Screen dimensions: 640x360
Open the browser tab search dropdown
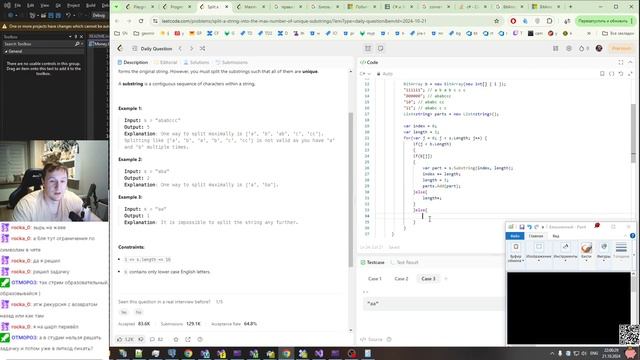pyautogui.click(x=116, y=7)
